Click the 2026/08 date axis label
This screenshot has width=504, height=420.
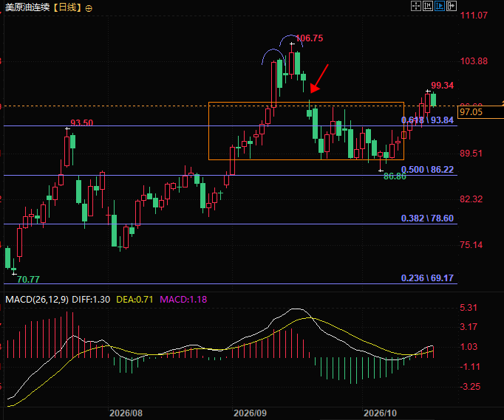point(126,413)
